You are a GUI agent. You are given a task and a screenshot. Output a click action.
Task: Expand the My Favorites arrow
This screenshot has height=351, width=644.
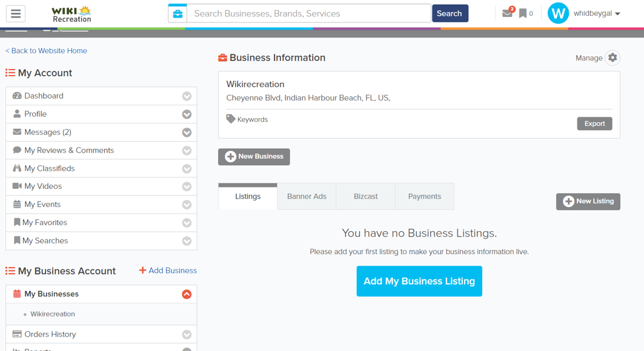[187, 223]
